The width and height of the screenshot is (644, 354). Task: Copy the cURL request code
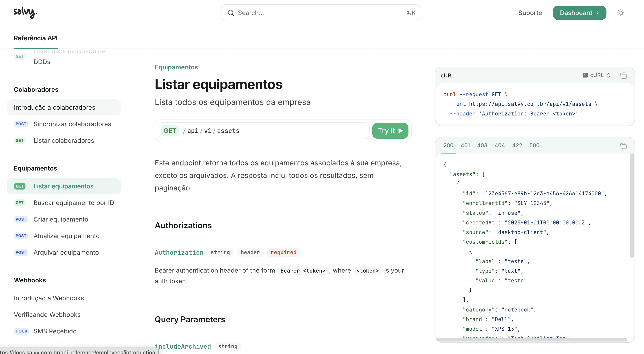(x=623, y=76)
